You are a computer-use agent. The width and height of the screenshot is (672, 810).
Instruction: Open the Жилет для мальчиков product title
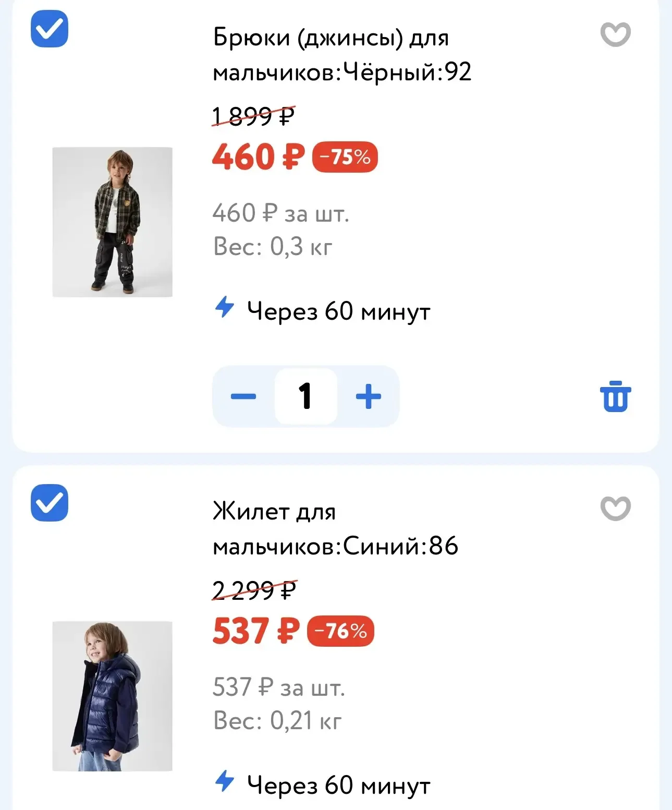pos(335,528)
